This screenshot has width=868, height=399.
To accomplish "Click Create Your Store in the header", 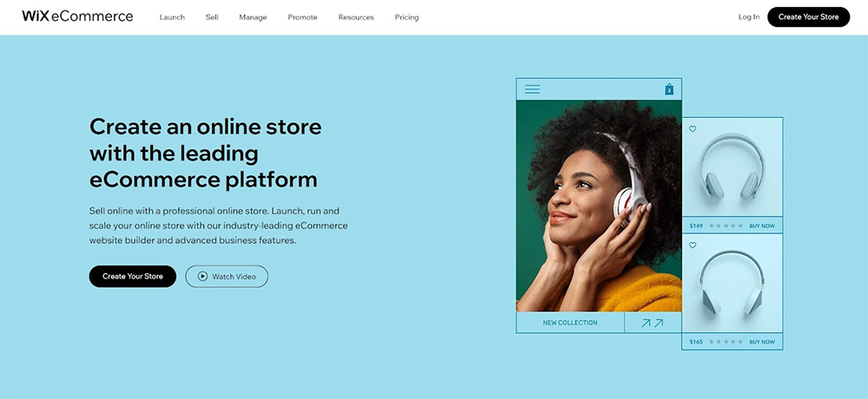I will click(x=808, y=17).
